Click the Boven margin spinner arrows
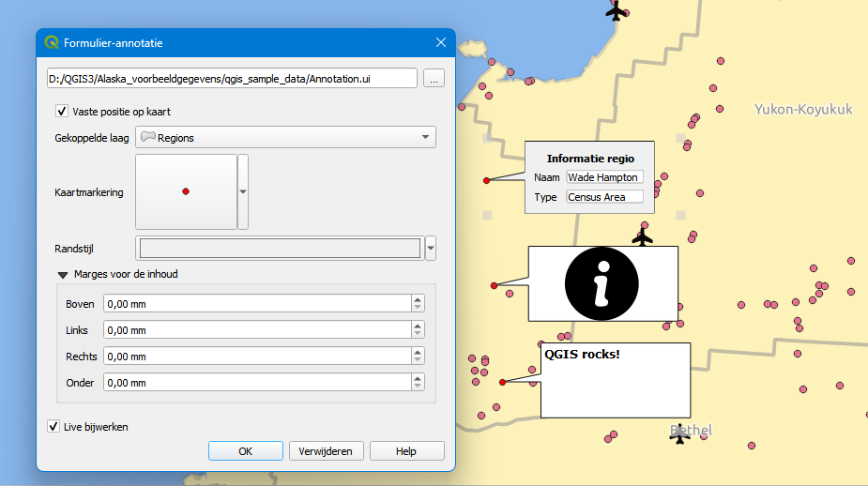The width and height of the screenshot is (868, 486). point(418,303)
